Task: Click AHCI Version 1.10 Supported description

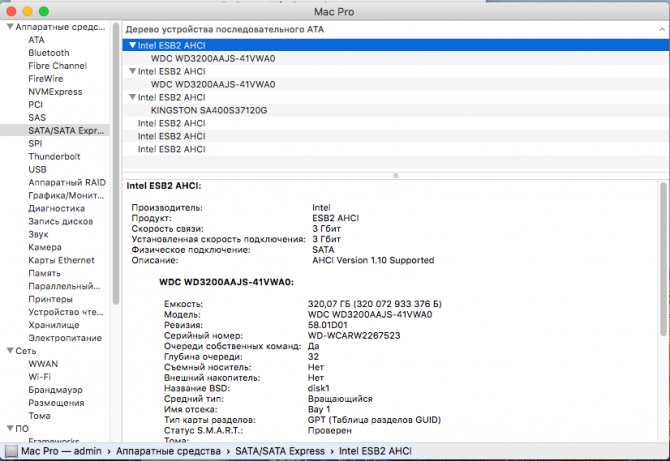Action: tap(373, 260)
